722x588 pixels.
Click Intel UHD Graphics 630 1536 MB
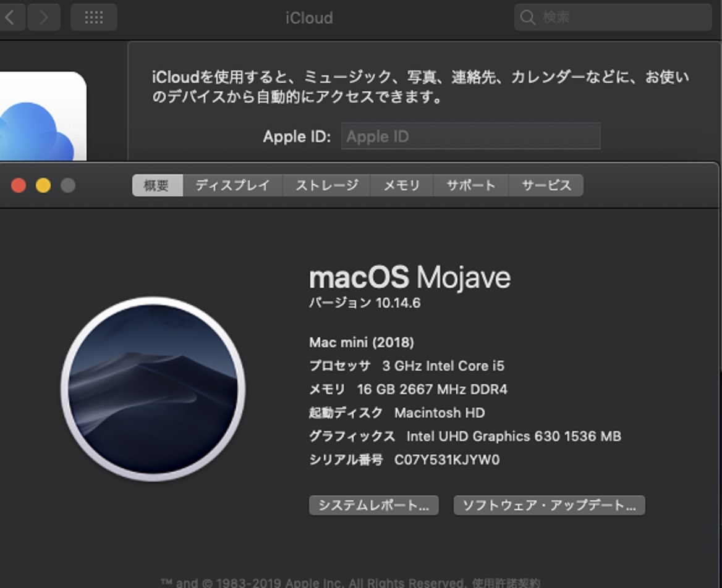514,436
